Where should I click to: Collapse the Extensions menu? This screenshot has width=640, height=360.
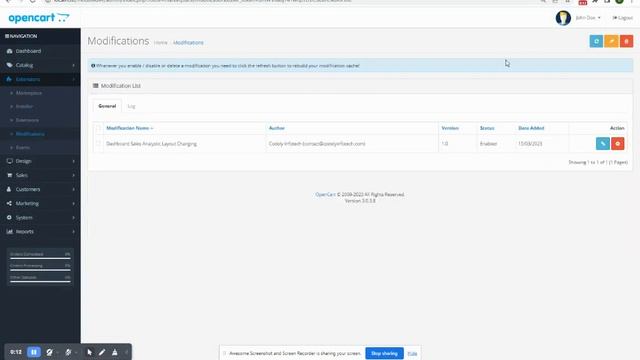tap(40, 79)
